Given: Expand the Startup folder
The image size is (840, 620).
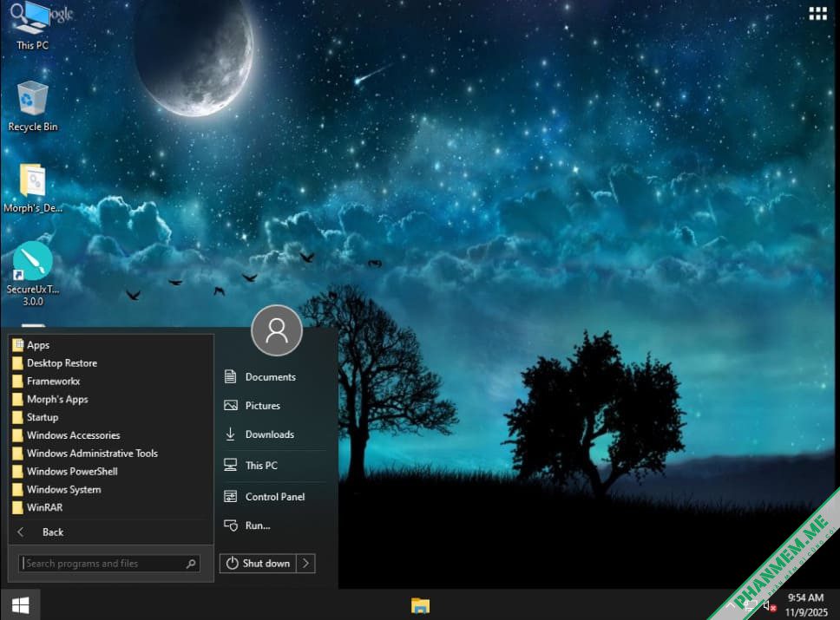Looking at the screenshot, I should 111,417.
